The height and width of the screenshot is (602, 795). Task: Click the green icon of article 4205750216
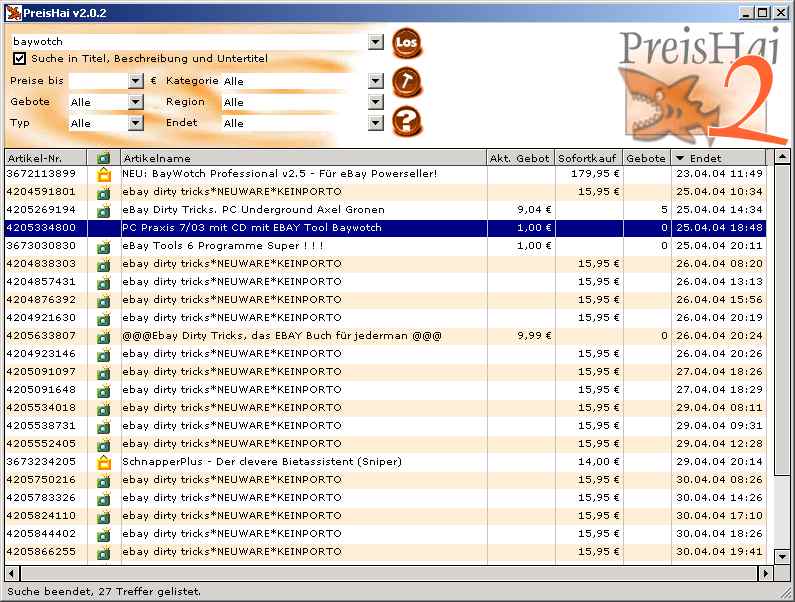104,480
